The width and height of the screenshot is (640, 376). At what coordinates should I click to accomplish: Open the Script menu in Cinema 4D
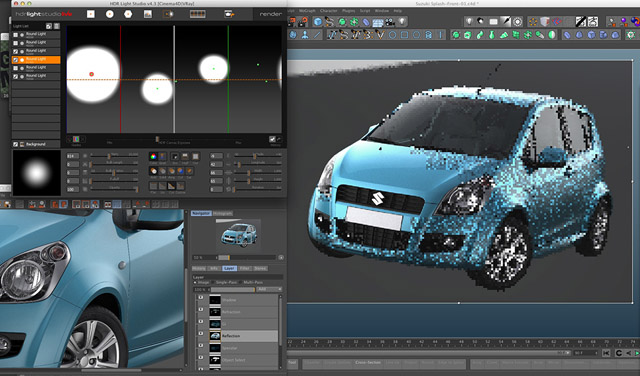365,11
